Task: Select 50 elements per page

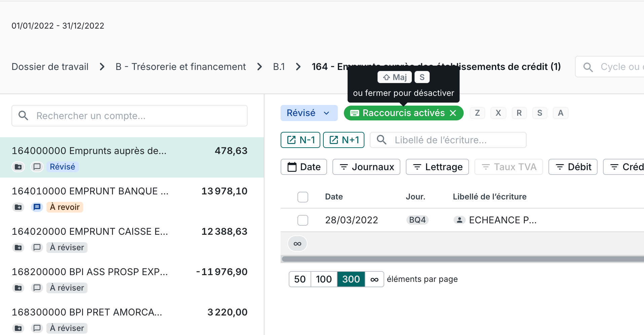Action: pos(300,279)
